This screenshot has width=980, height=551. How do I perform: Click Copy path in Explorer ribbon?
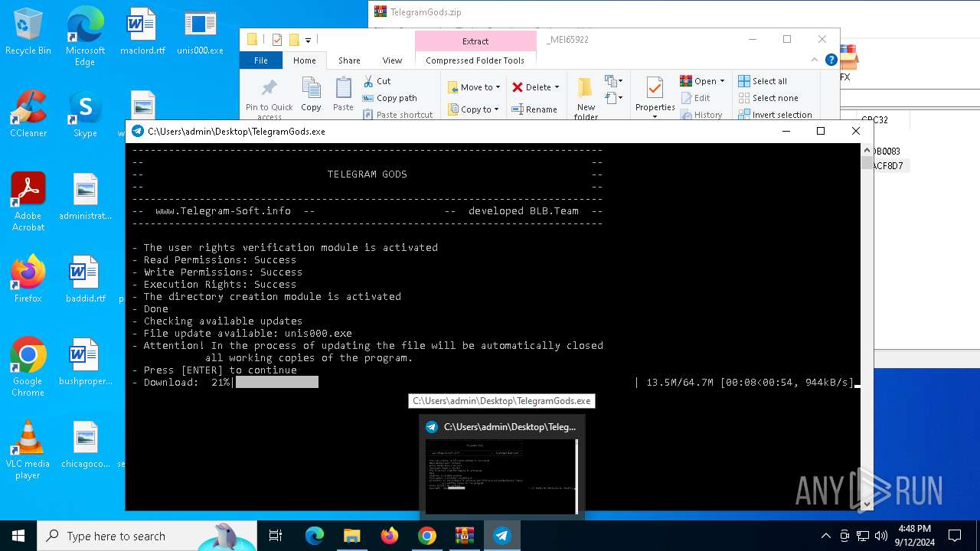pos(390,98)
